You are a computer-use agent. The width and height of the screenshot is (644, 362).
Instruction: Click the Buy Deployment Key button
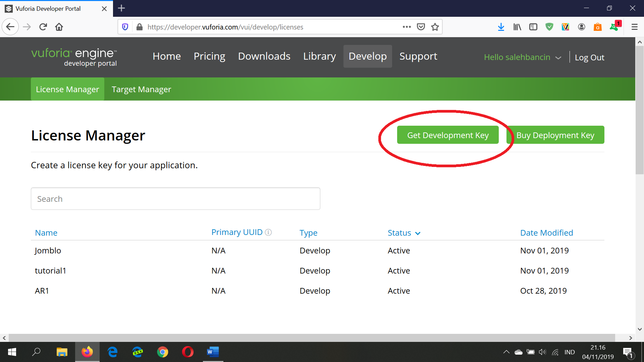coord(555,135)
